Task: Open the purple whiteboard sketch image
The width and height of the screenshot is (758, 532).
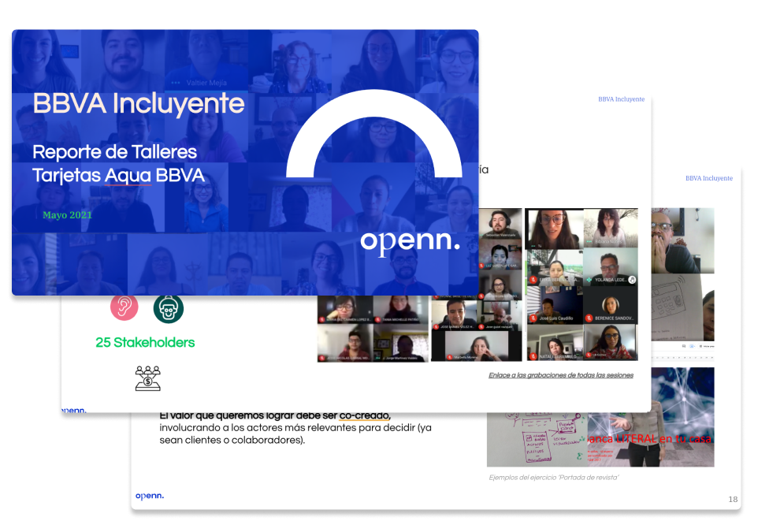Action: (537, 439)
